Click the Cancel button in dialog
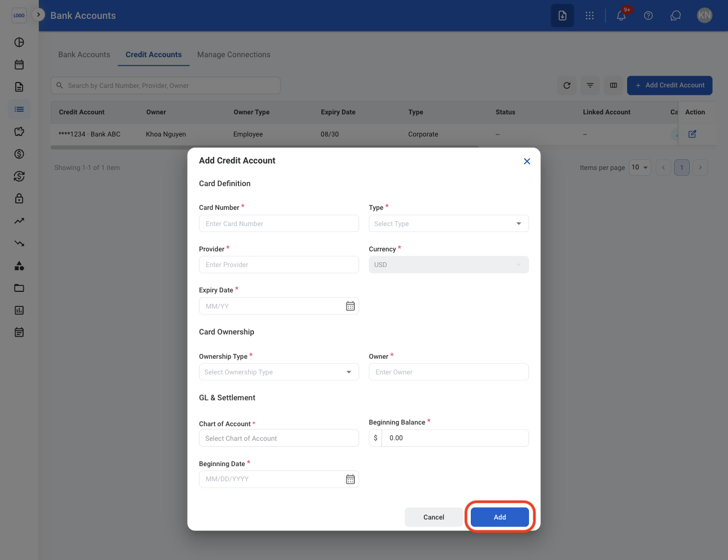The height and width of the screenshot is (560, 728). pyautogui.click(x=434, y=517)
